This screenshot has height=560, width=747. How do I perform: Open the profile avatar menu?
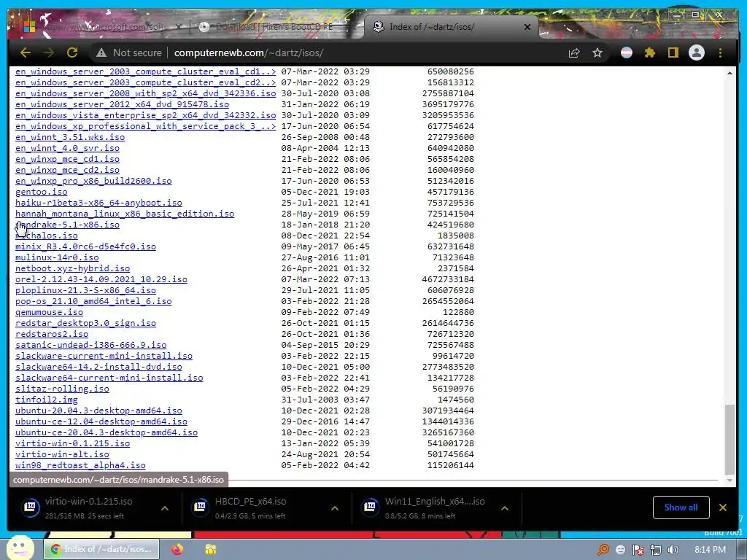pos(697,52)
